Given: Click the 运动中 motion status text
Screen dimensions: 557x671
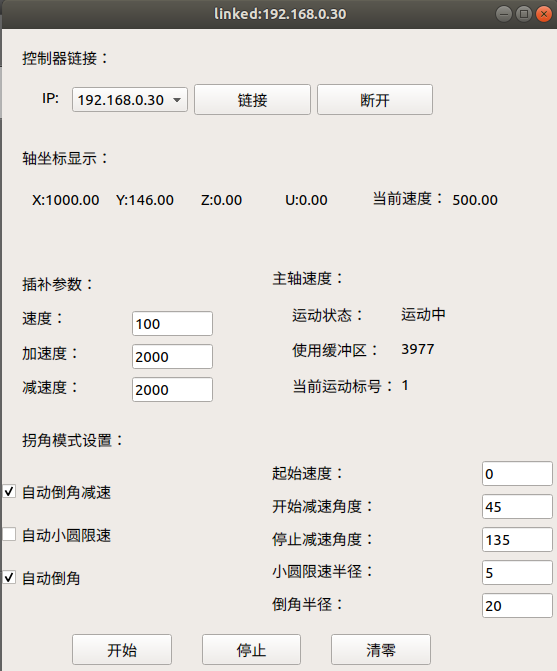Looking at the screenshot, I should pyautogui.click(x=424, y=315).
